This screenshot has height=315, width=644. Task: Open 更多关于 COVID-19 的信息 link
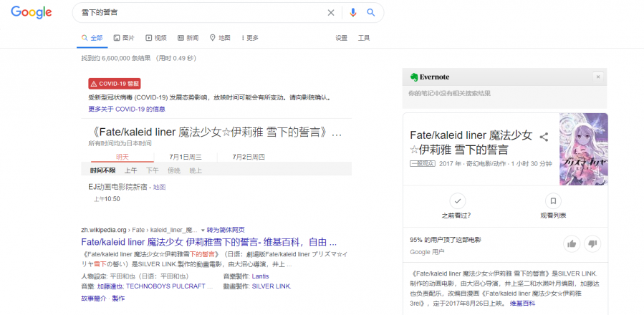[x=127, y=110]
